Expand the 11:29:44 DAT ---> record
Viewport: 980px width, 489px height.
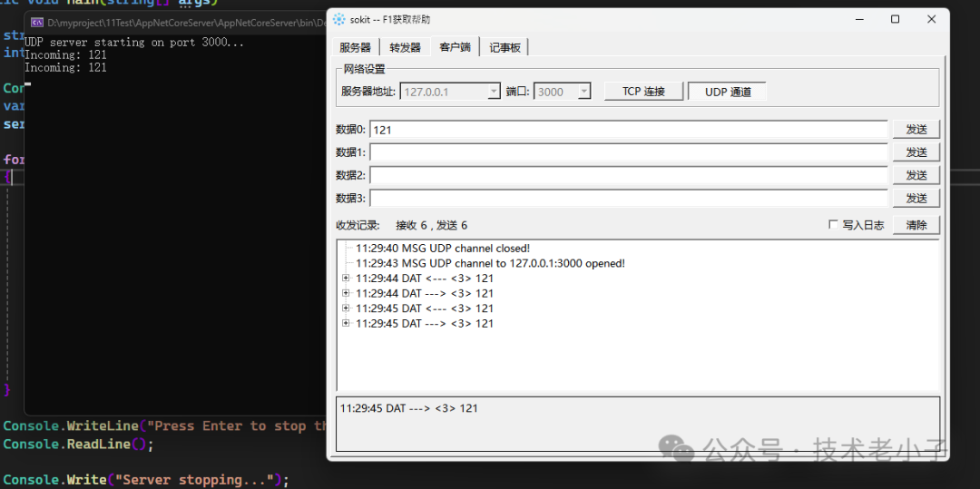pyautogui.click(x=346, y=293)
